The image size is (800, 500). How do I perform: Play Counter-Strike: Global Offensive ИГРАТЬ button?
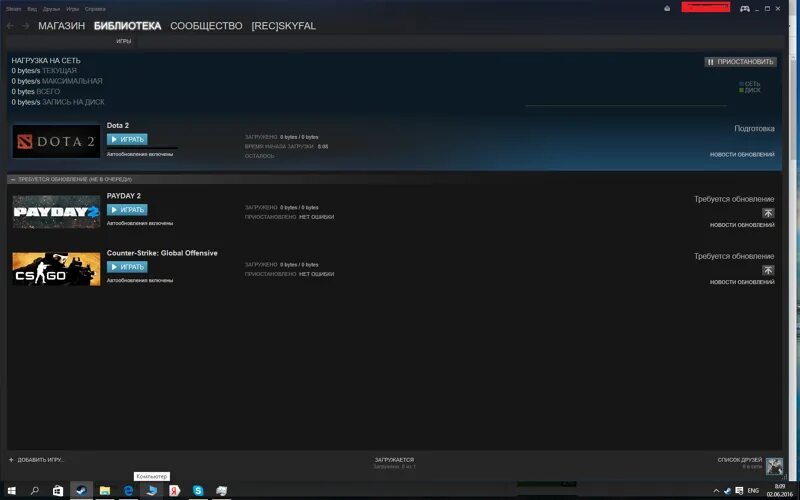click(x=127, y=267)
